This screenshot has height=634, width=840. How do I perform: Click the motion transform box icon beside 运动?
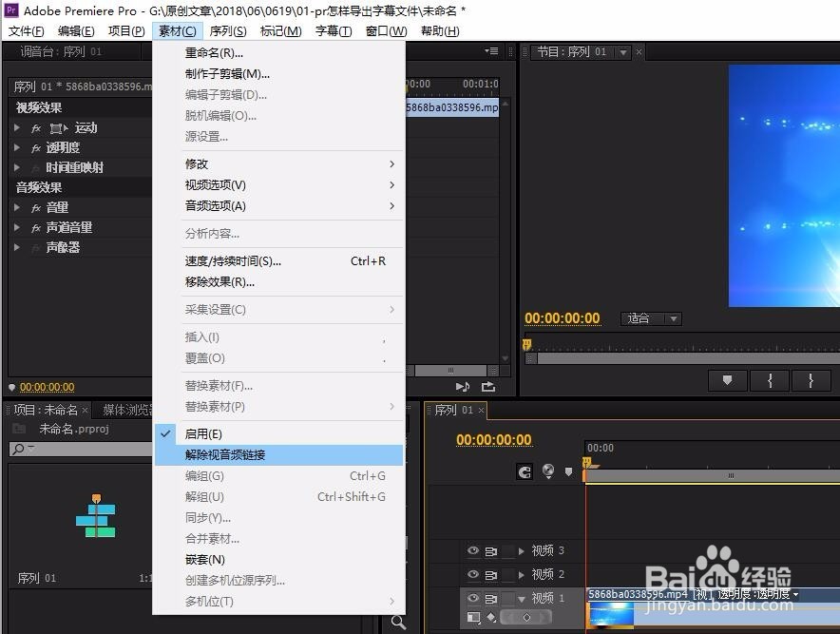point(58,128)
